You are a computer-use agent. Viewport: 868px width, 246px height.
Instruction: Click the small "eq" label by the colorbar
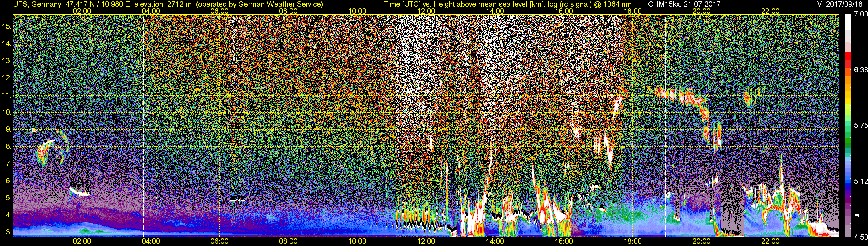[857, 215]
